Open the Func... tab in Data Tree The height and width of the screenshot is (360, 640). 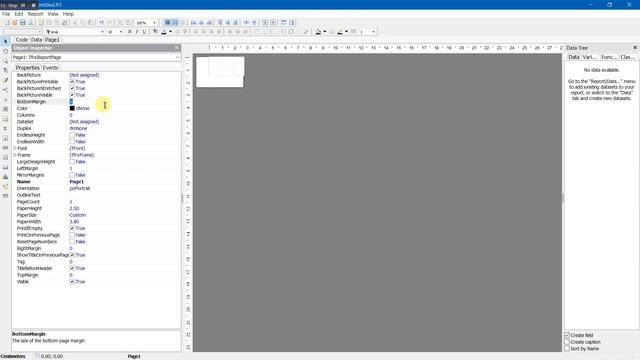tap(609, 57)
